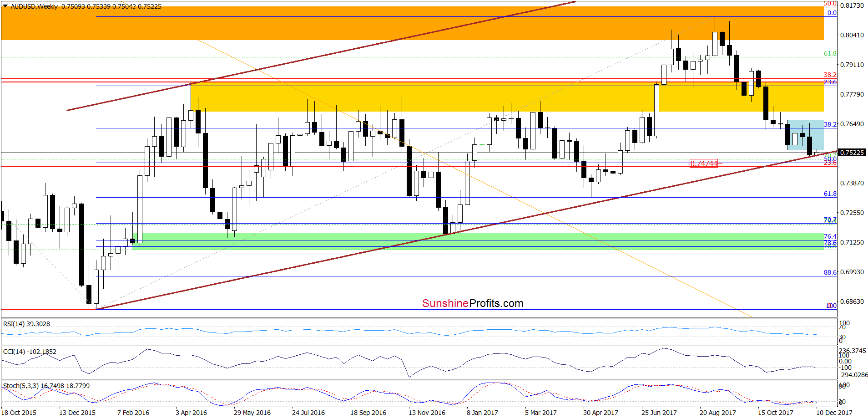Click the 0.73870 price axis label
Screen dimensions: 868x419
click(x=852, y=183)
